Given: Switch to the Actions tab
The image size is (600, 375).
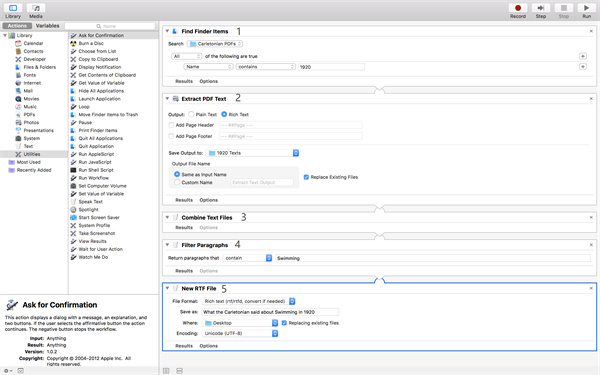Looking at the screenshot, I should pos(17,26).
